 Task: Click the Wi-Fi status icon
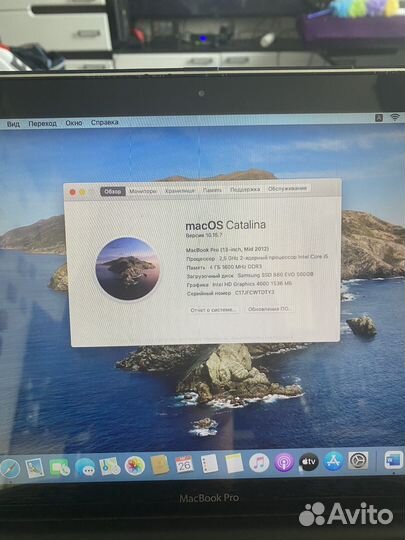[395, 117]
